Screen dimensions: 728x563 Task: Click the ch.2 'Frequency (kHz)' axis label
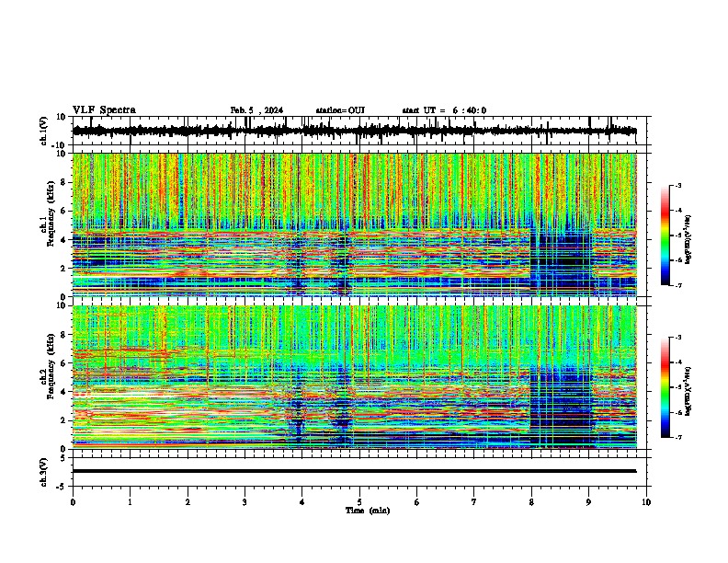(x=51, y=366)
